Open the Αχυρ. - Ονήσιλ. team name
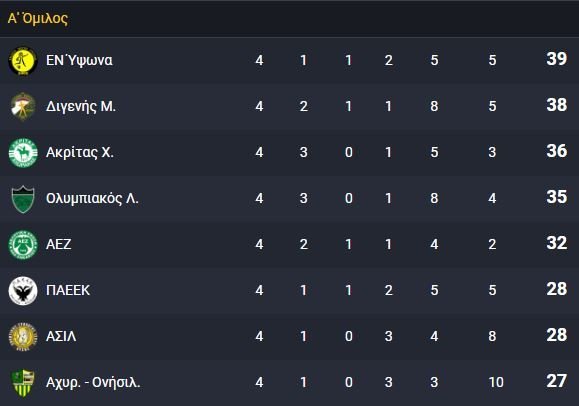The height and width of the screenshot is (406, 579). tap(93, 382)
